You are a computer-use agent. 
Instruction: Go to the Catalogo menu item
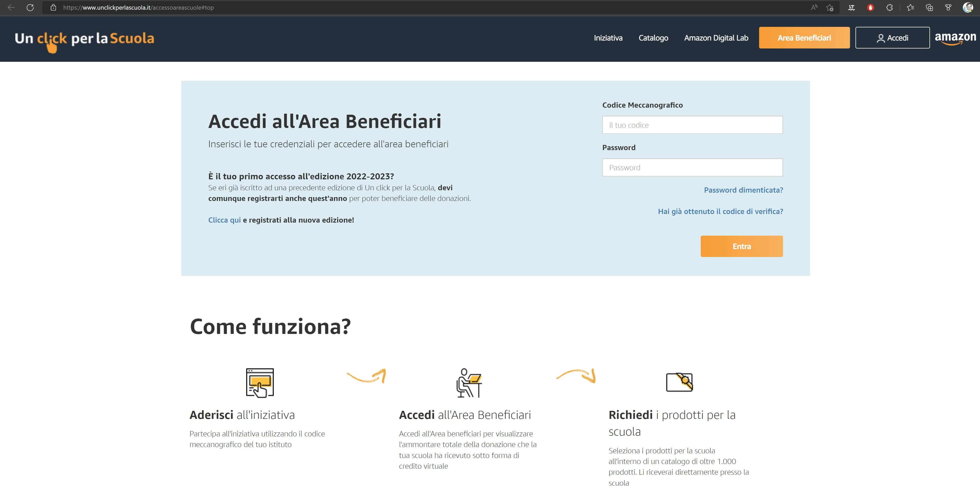[x=653, y=38]
